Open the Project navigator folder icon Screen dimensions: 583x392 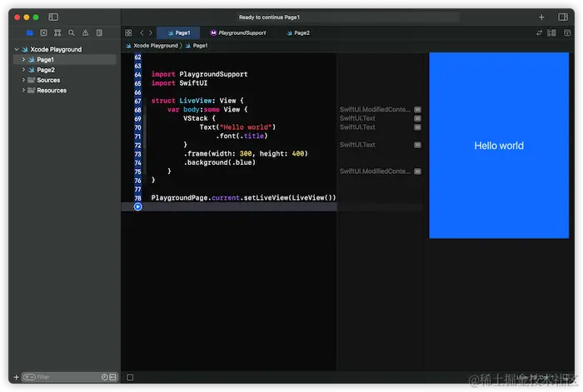coord(30,32)
